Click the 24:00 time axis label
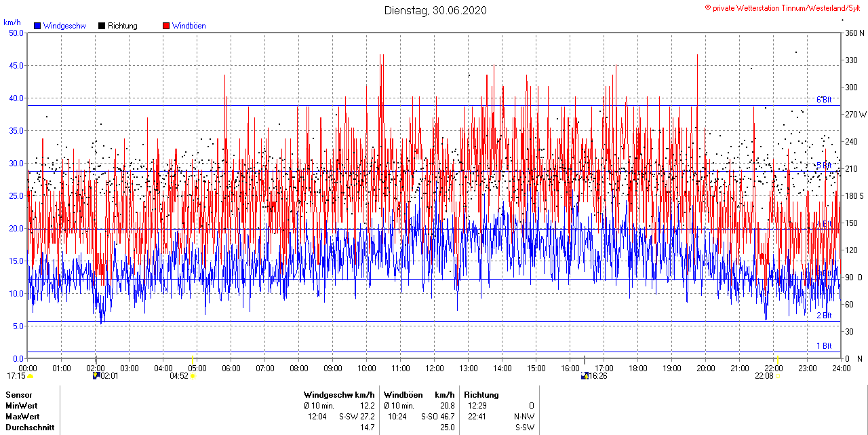Image resolution: width=868 pixels, height=435 pixels. coord(842,368)
